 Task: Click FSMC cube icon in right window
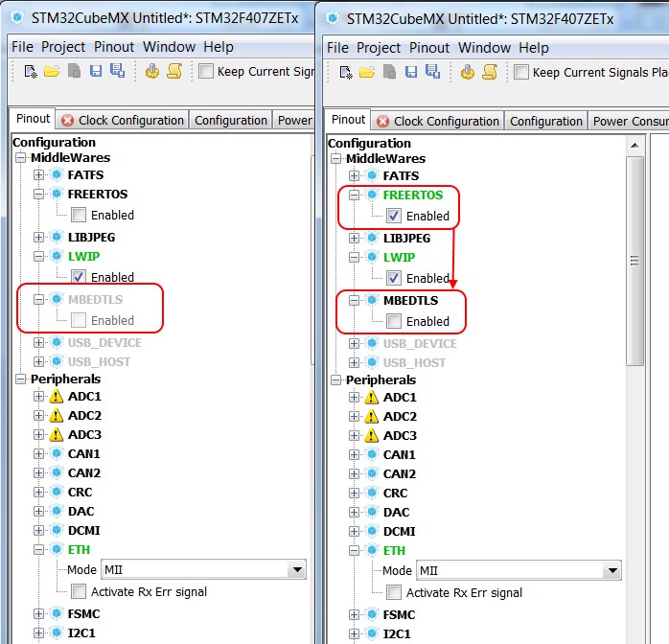372,614
